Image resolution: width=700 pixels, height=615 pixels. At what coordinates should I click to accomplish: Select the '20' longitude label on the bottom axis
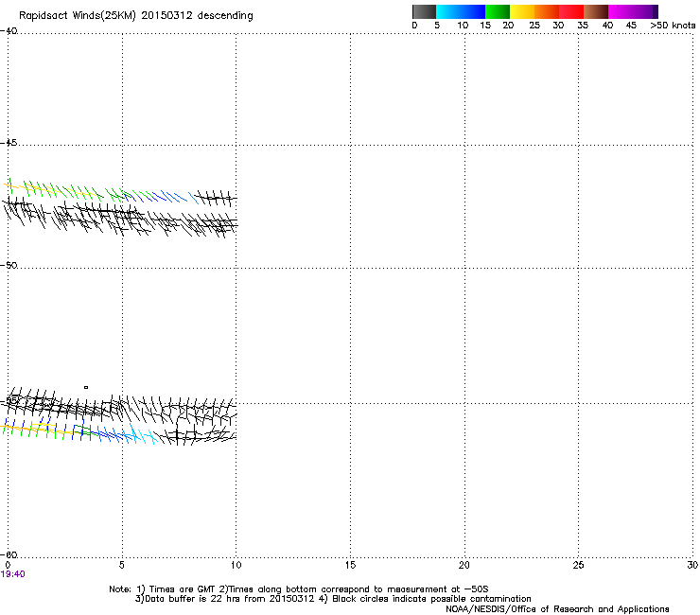click(x=464, y=566)
